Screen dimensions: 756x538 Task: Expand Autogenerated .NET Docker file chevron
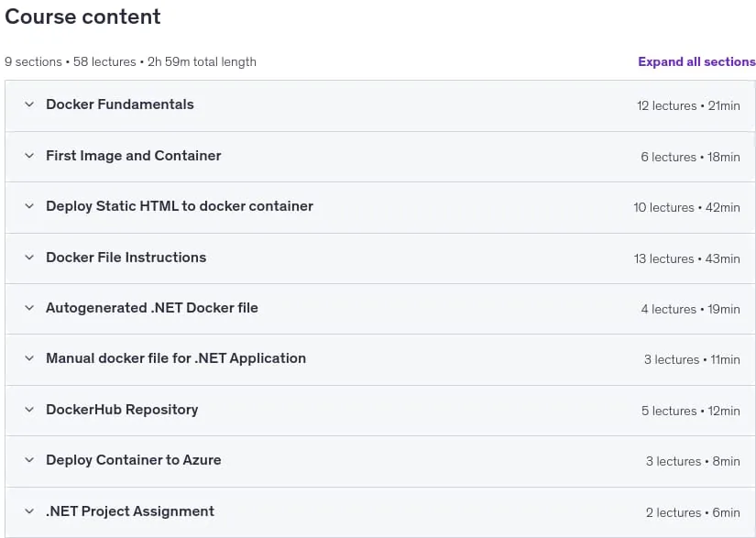tap(29, 308)
